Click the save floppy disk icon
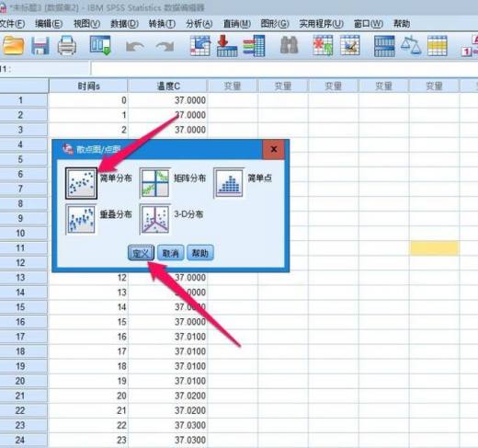 click(40, 46)
